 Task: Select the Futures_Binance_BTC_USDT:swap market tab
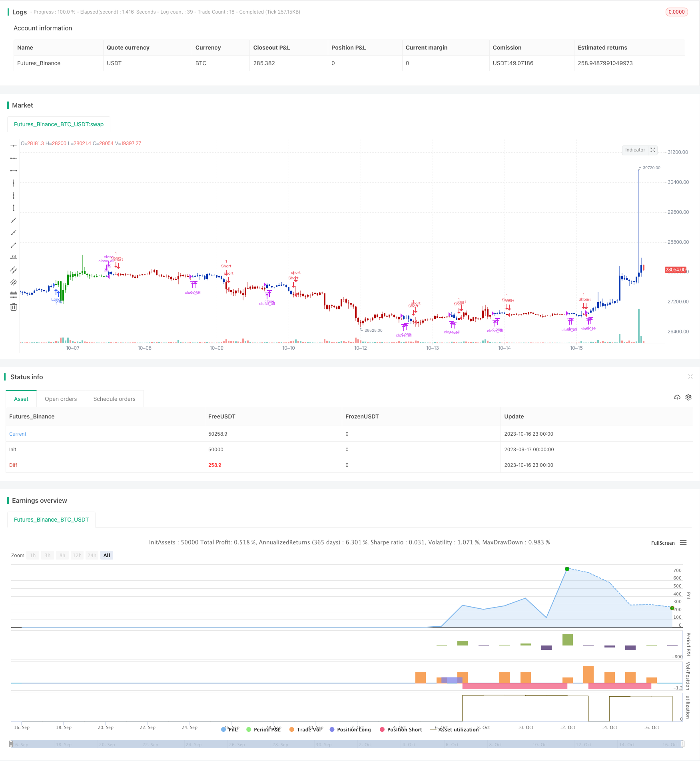(x=59, y=124)
